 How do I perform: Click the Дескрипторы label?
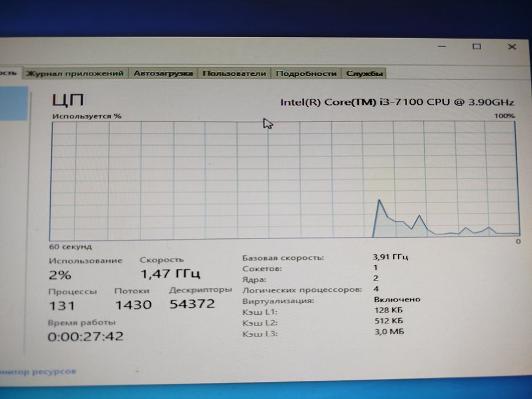pyautogui.click(x=201, y=290)
